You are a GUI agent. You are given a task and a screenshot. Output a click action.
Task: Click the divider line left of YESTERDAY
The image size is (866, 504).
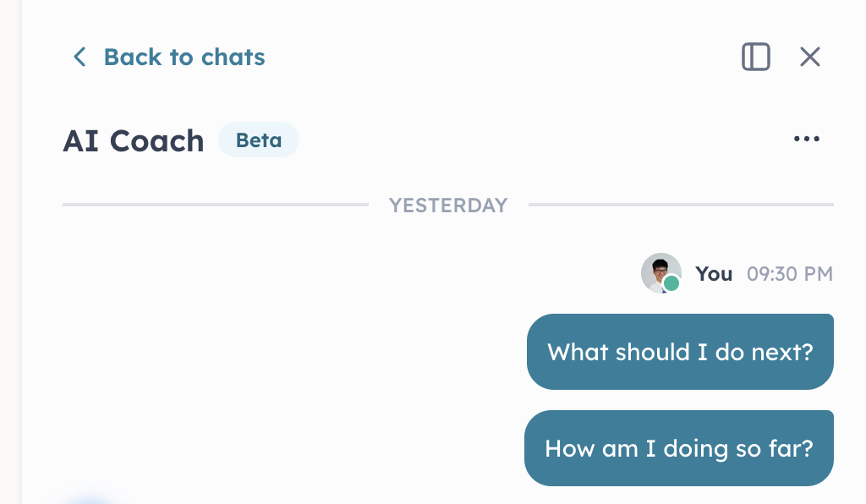tap(216, 205)
